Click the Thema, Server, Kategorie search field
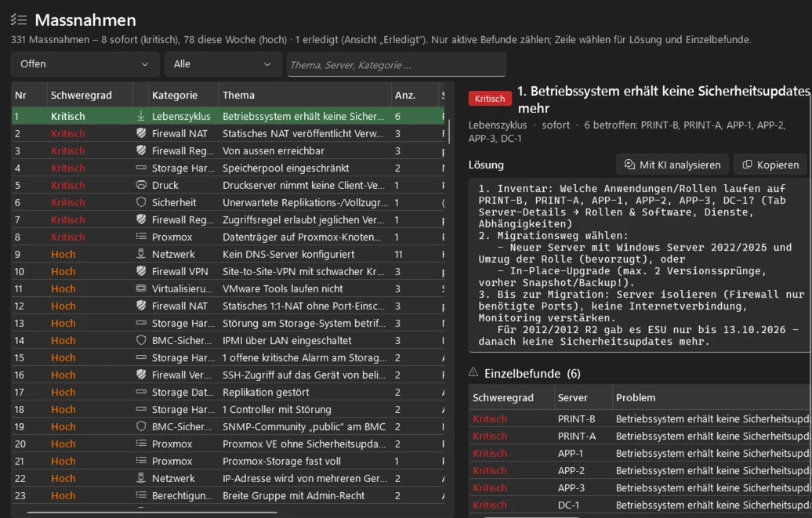Image resolution: width=812 pixels, height=518 pixels. click(x=397, y=65)
